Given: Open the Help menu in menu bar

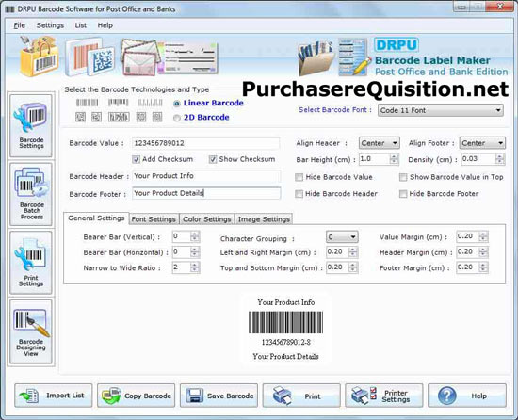Looking at the screenshot, I should [x=105, y=25].
